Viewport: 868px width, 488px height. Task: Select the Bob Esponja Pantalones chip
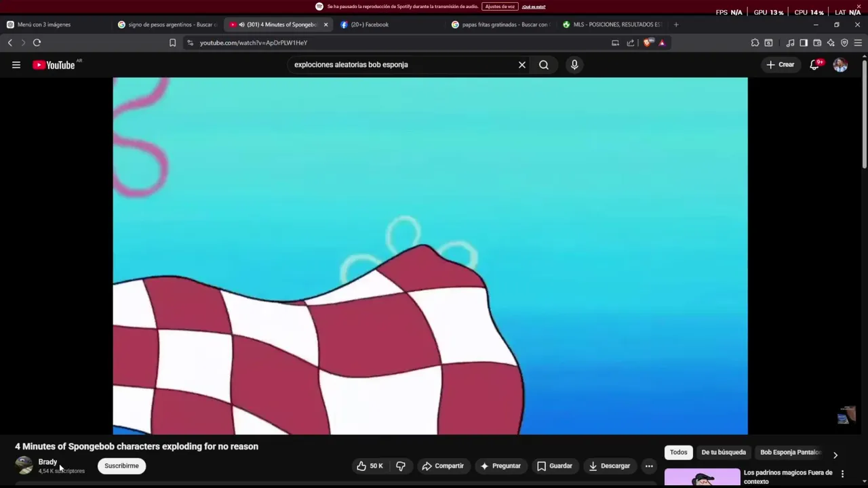(791, 452)
